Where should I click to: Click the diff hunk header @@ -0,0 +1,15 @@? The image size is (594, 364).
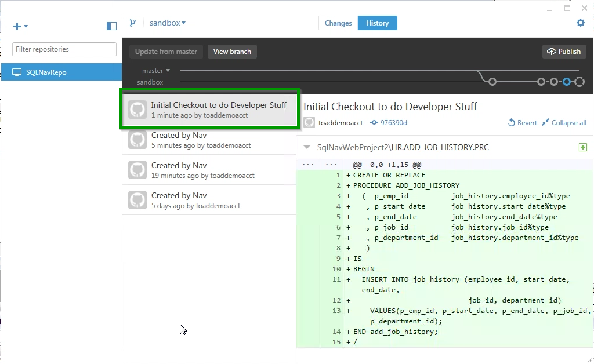pos(387,165)
